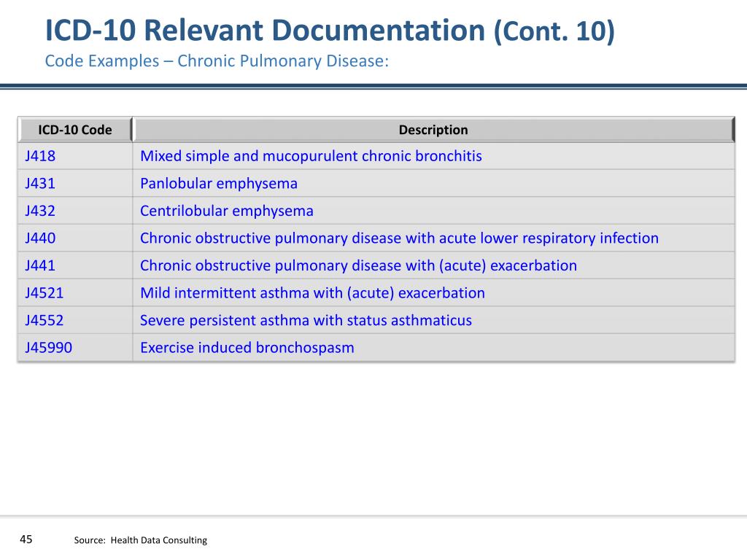This screenshot has height=560, width=747.
Task: Click the slide title 'ICD-10 Relevant Documentation'
Action: click(x=265, y=31)
